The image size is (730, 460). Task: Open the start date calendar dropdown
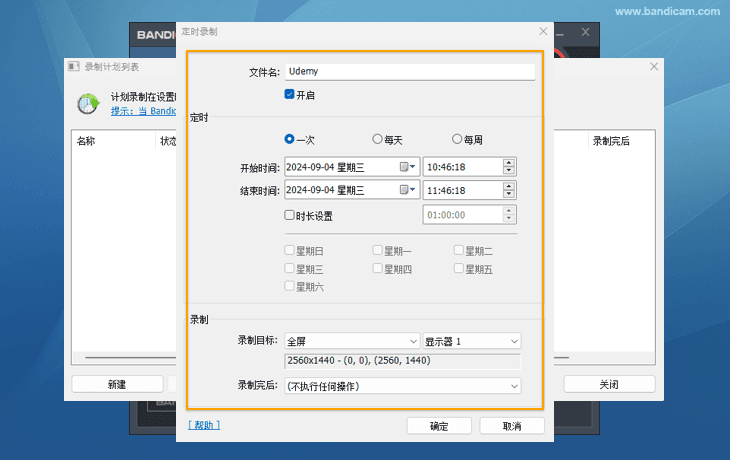408,167
